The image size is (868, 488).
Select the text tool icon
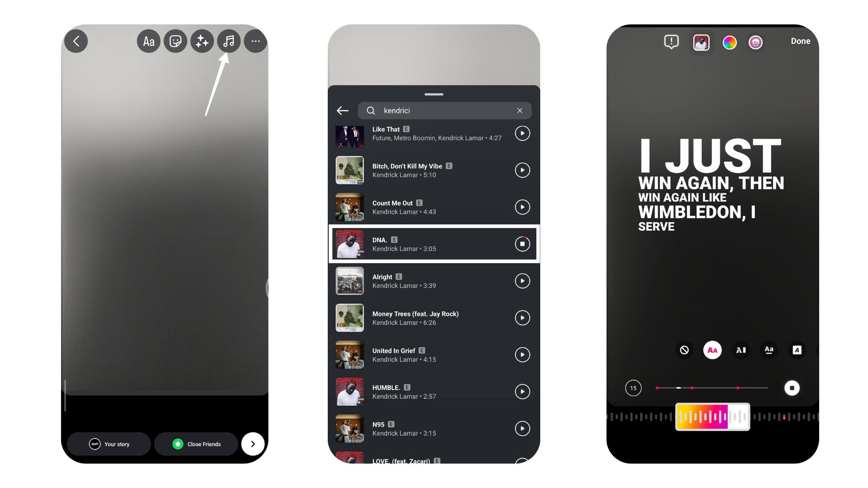tap(149, 41)
